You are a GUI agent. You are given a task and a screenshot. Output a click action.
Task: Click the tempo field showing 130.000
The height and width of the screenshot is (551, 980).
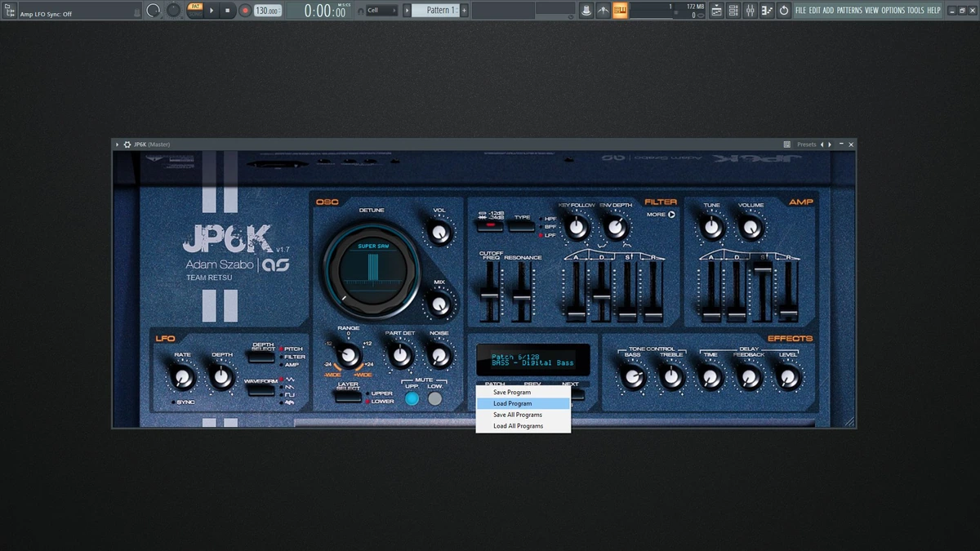pos(267,11)
